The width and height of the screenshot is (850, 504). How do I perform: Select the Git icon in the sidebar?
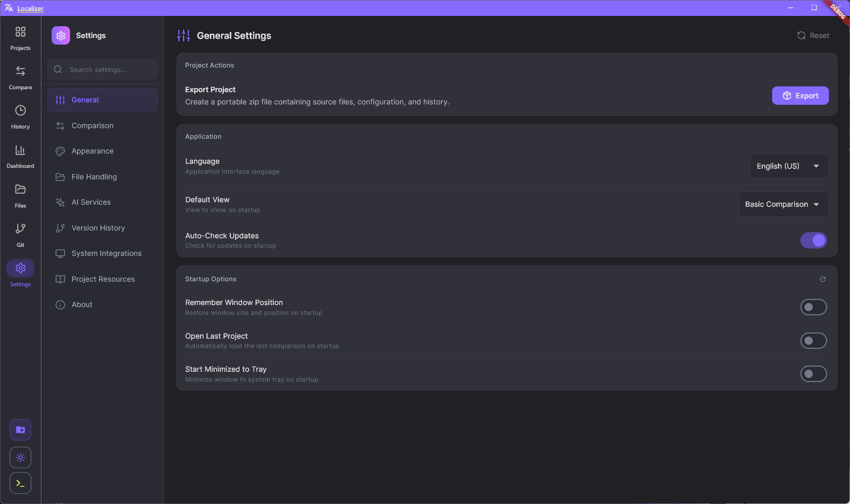pos(20,235)
